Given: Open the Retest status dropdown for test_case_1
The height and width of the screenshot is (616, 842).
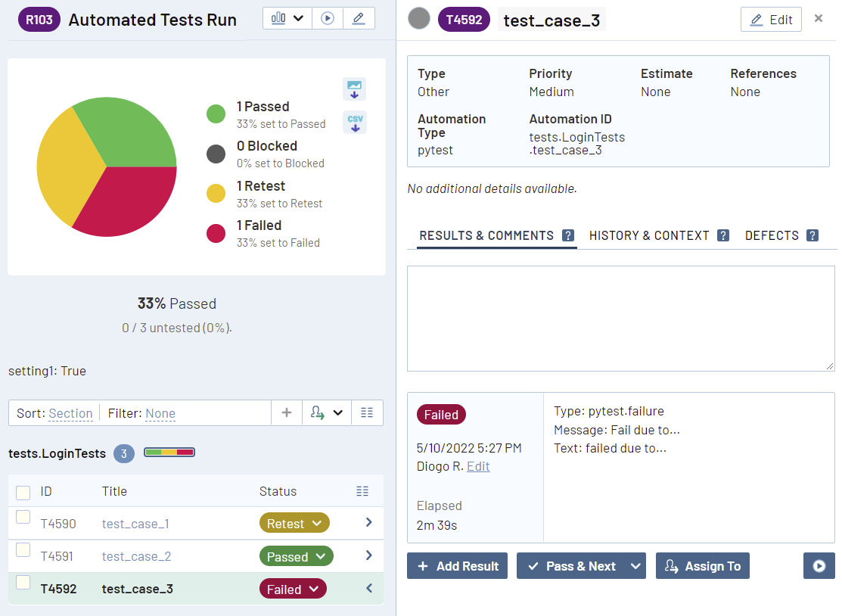Looking at the screenshot, I should pyautogui.click(x=294, y=524).
